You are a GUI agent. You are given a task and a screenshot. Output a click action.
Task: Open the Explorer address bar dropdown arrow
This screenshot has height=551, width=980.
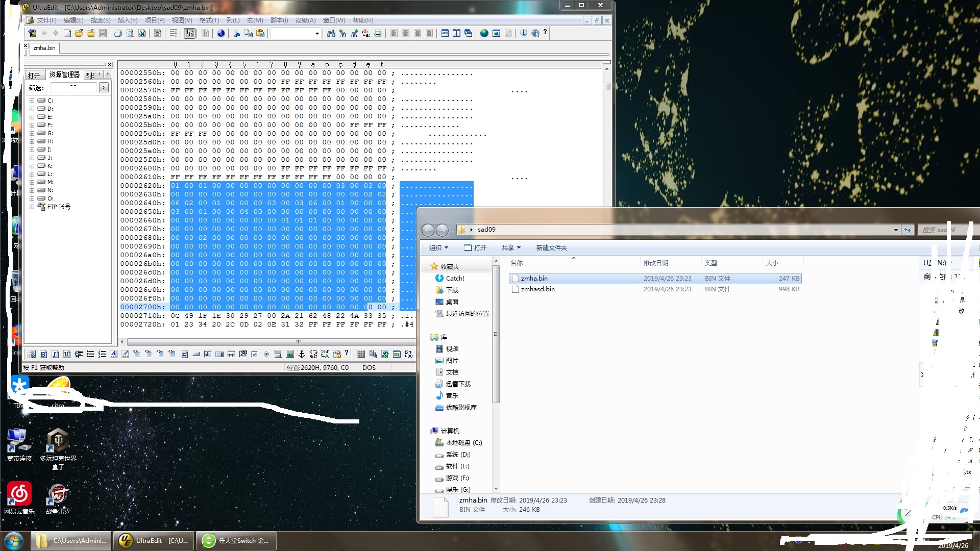pos(896,230)
